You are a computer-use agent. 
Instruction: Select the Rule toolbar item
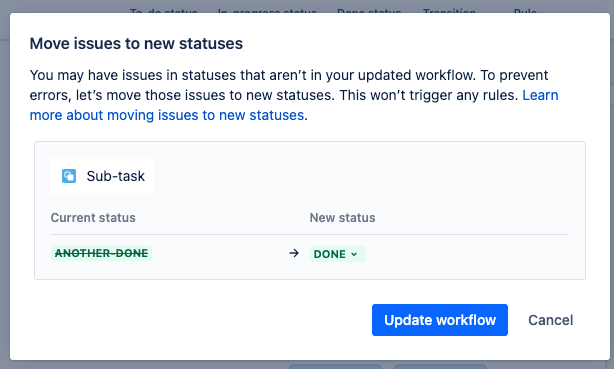coord(525,11)
